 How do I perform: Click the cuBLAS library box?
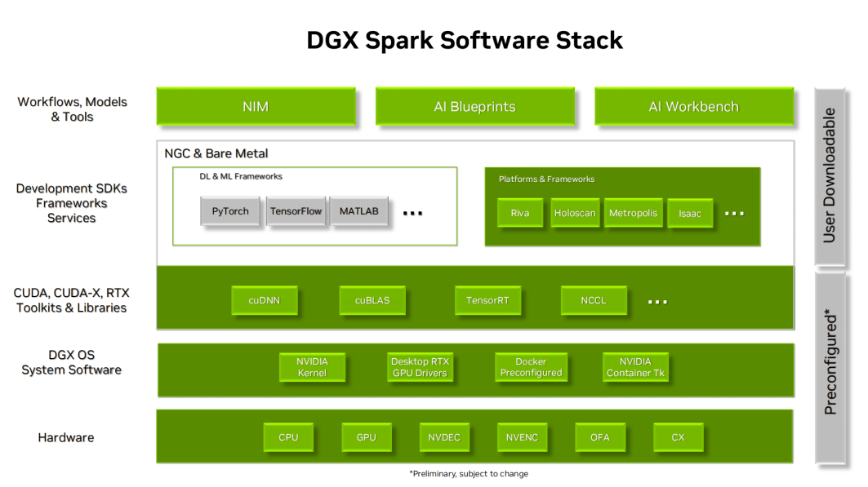point(372,300)
